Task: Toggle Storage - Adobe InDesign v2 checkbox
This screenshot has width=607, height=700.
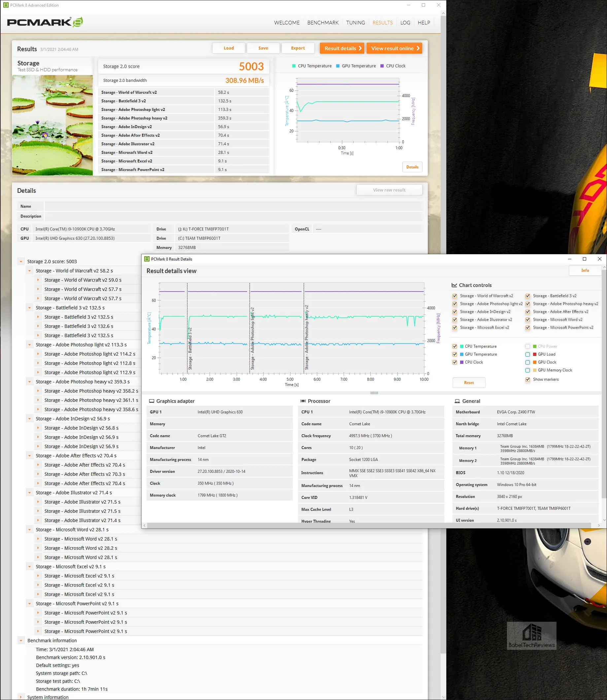Action: coord(455,312)
